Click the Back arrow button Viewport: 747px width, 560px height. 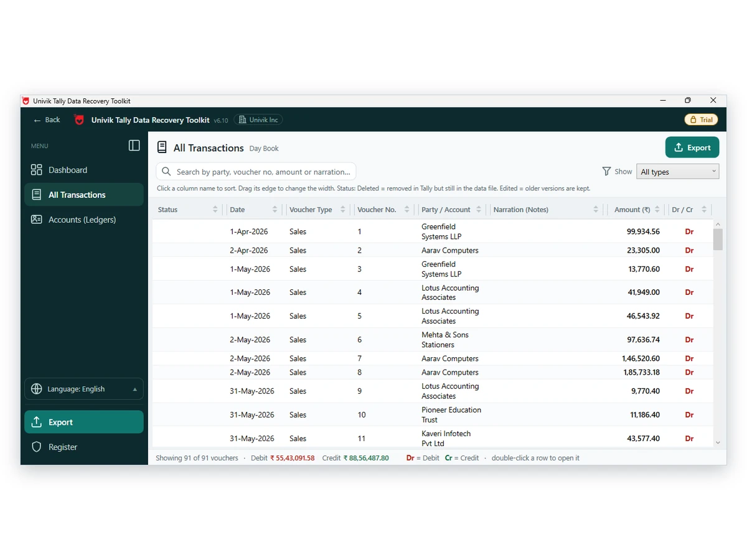(x=47, y=120)
